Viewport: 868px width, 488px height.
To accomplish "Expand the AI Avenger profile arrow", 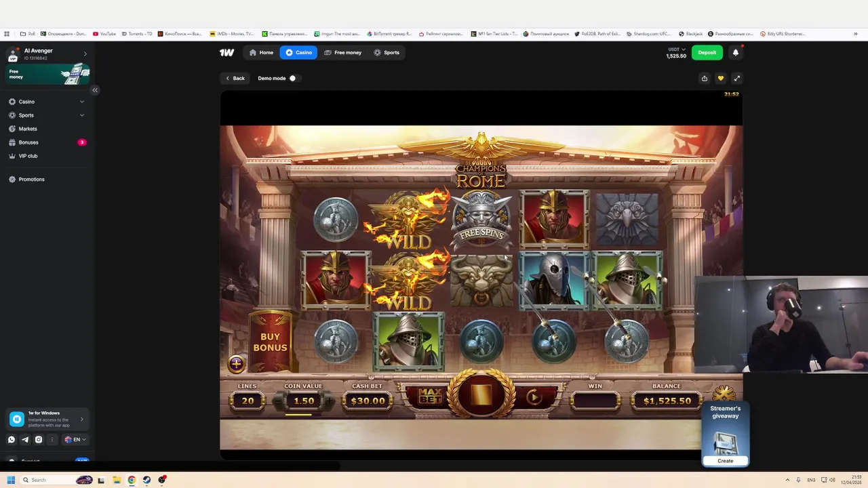I will 85,54.
